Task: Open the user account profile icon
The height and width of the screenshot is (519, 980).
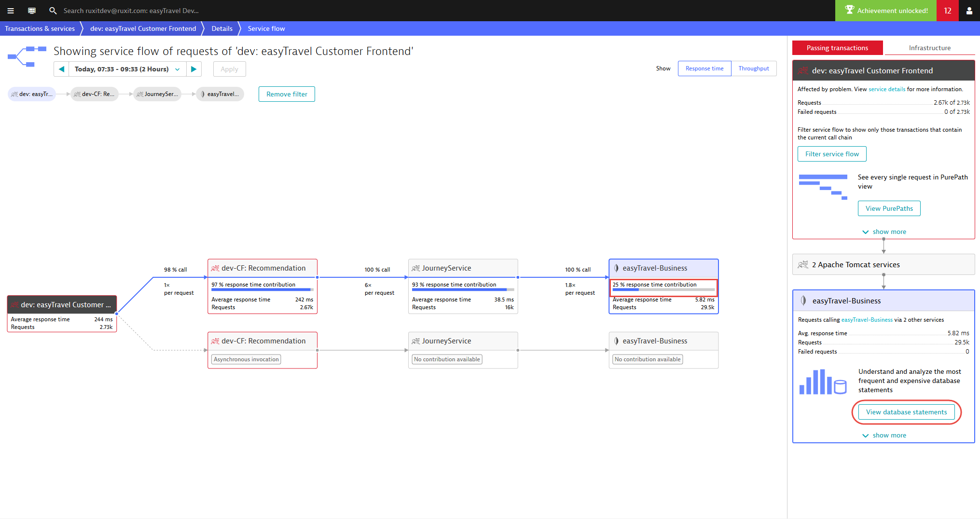Action: click(969, 11)
